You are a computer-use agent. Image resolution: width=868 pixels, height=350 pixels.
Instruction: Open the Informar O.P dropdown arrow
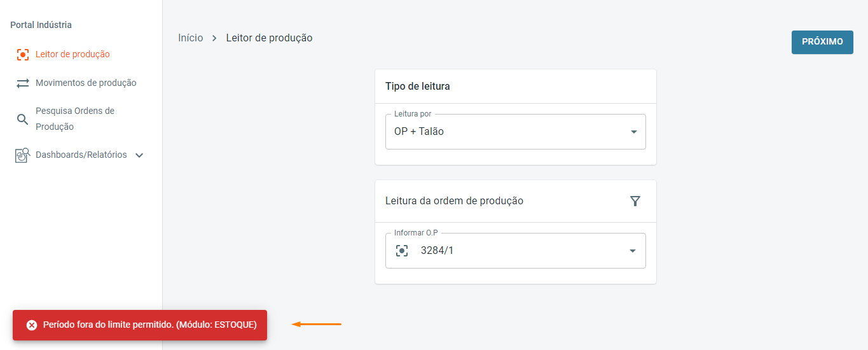[x=633, y=251]
